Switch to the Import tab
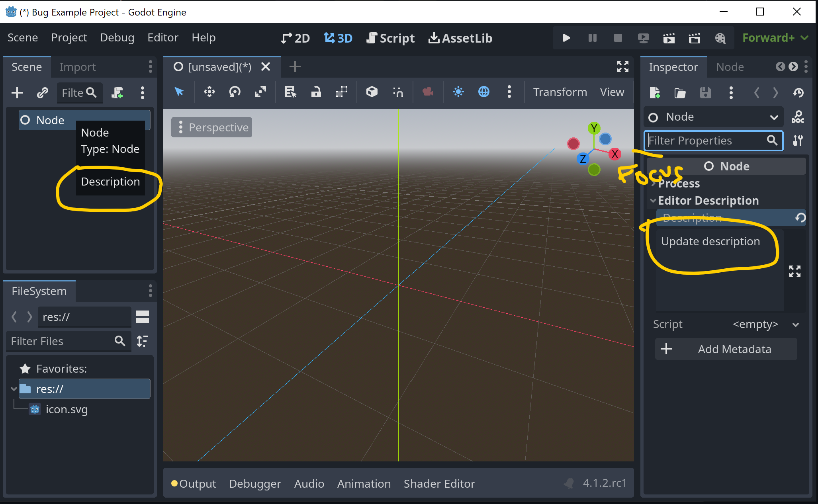 [77, 66]
